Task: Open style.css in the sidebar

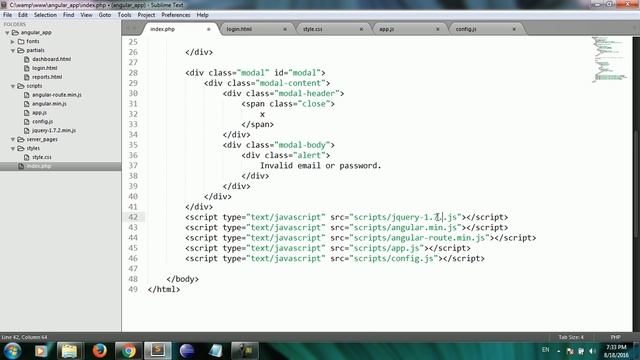Action: tap(42, 157)
